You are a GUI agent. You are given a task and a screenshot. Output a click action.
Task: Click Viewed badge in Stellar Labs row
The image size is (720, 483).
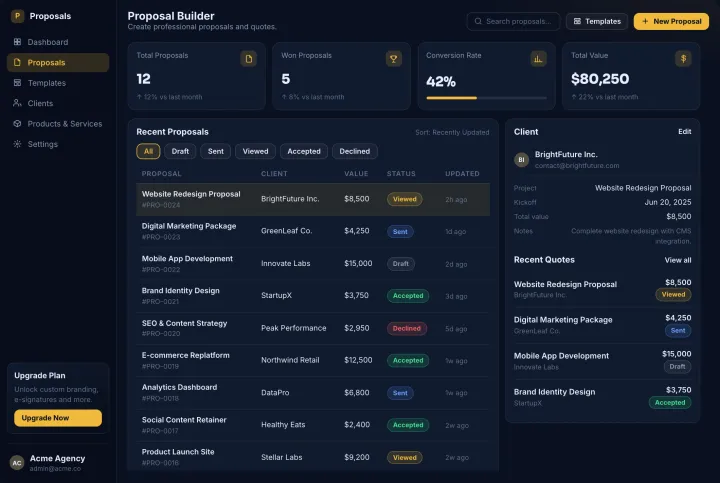tap(405, 457)
